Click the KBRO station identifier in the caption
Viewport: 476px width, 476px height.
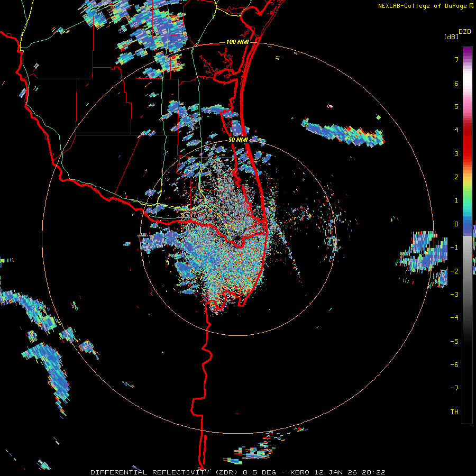300,472
